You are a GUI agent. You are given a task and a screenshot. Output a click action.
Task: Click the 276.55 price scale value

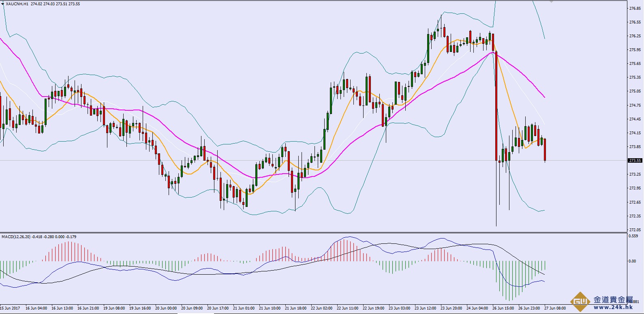point(635,22)
